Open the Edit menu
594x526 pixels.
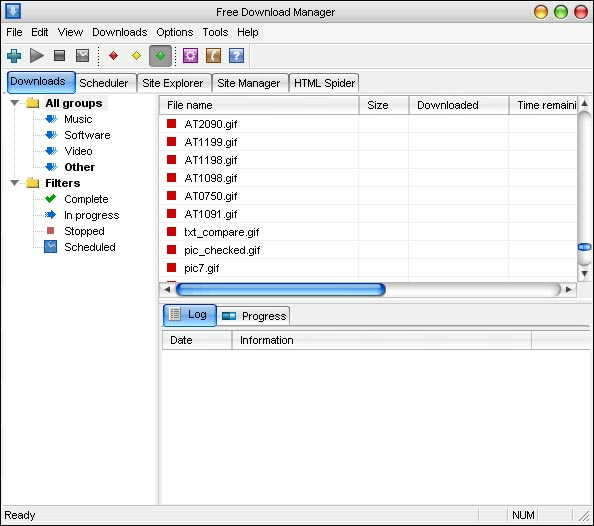[39, 32]
